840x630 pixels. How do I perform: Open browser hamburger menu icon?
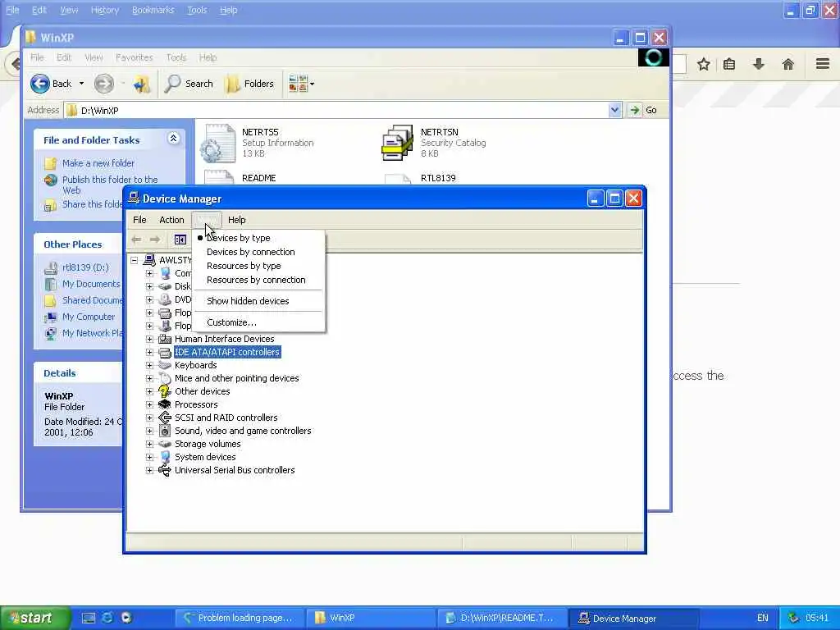click(823, 64)
